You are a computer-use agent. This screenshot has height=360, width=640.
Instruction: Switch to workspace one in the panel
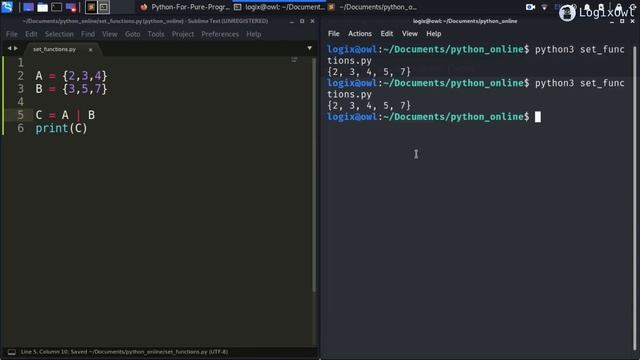(x=91, y=7)
